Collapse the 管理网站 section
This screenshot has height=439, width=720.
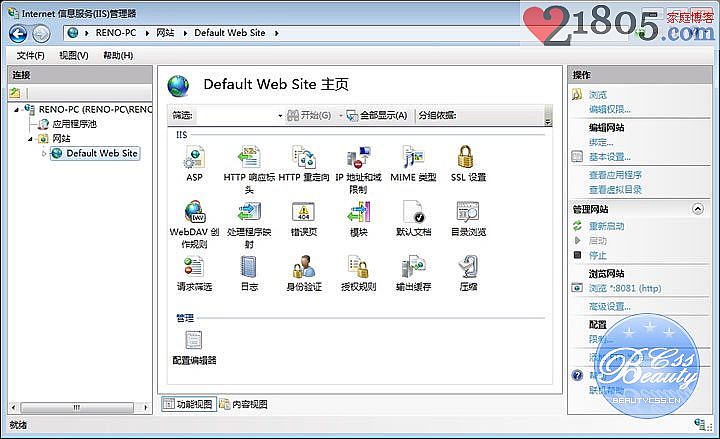coord(698,209)
